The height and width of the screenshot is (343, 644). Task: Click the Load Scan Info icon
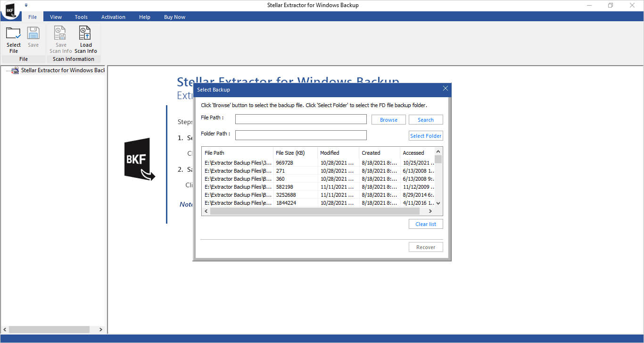click(x=85, y=33)
